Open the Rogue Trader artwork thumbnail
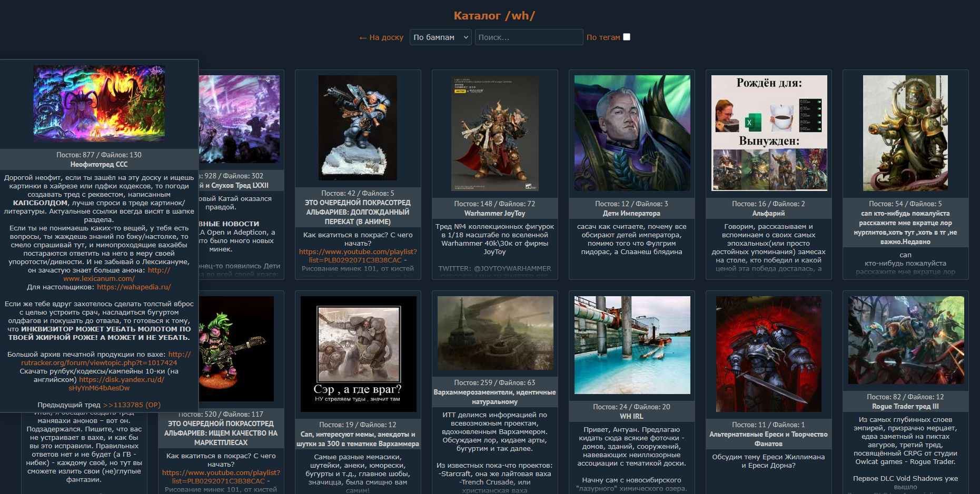Image resolution: width=980 pixels, height=494 pixels. (906, 340)
